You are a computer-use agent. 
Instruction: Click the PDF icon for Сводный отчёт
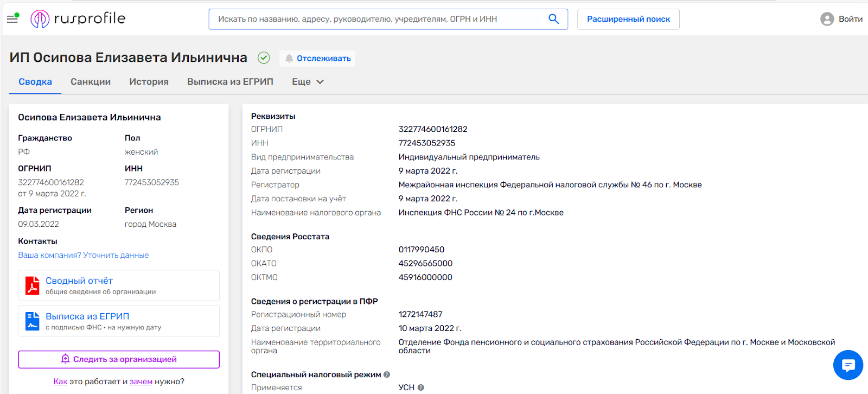33,285
